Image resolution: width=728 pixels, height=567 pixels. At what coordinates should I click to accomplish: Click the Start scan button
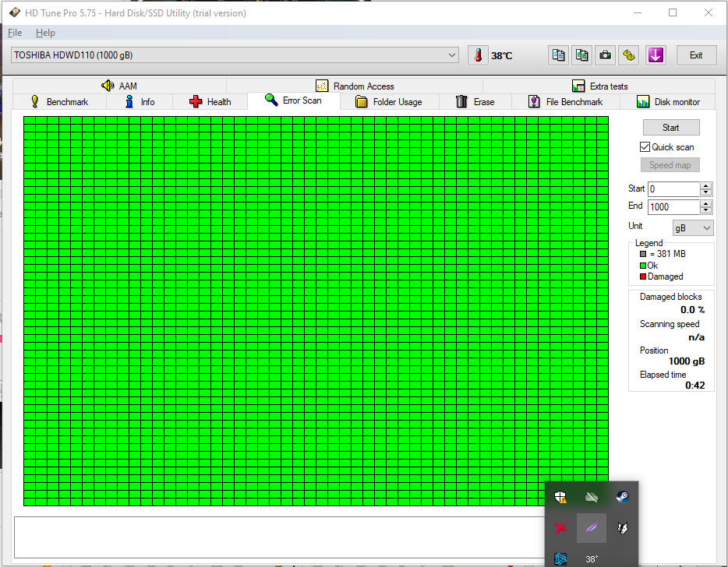pos(671,128)
